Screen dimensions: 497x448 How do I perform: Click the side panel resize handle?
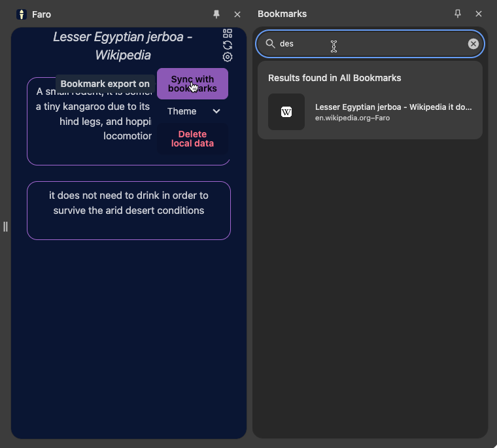pos(5,227)
